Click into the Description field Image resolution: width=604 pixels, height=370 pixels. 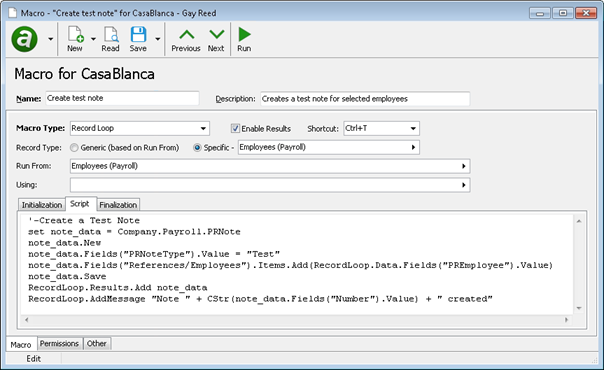pyautogui.click(x=365, y=99)
